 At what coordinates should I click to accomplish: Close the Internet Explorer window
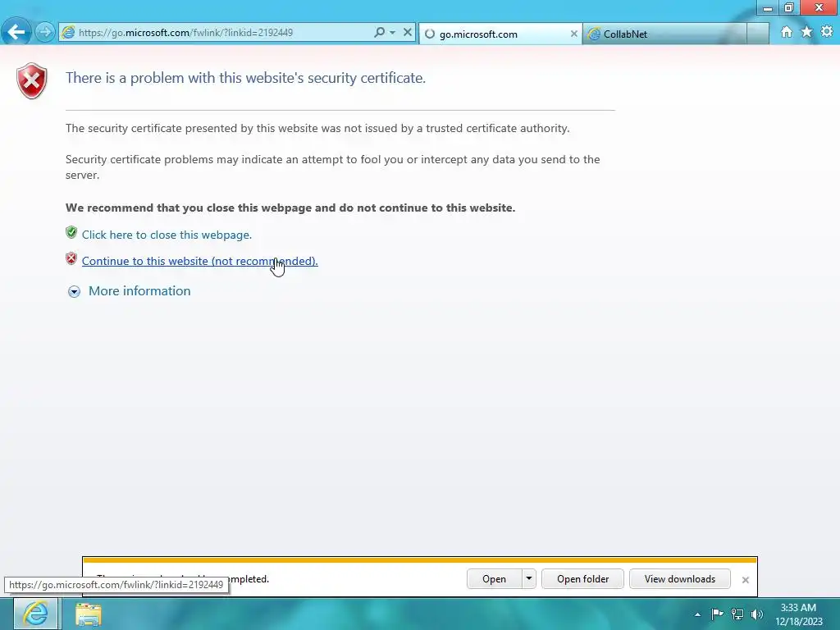click(819, 7)
